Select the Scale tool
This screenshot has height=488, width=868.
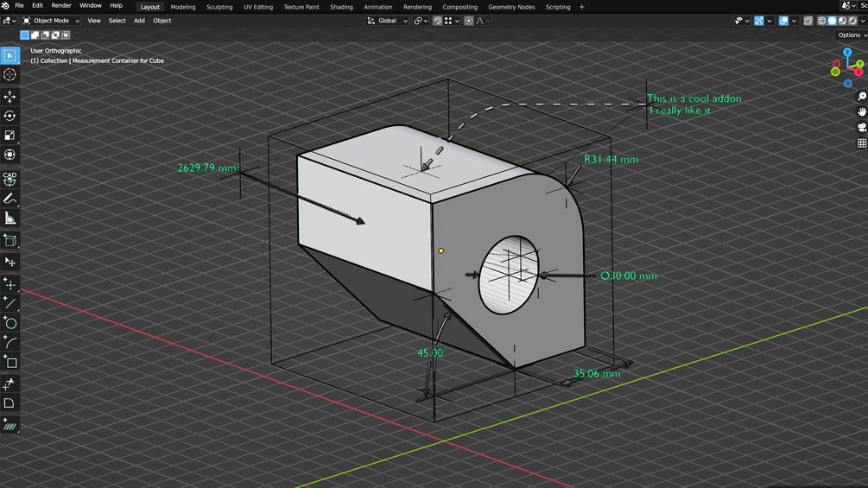[10, 136]
